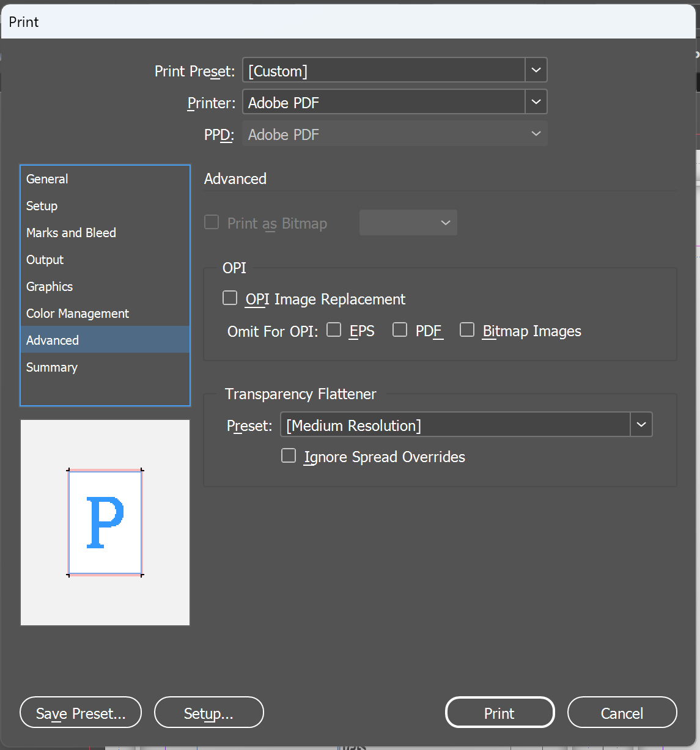Go to the Output section
The height and width of the screenshot is (750, 700).
(45, 260)
